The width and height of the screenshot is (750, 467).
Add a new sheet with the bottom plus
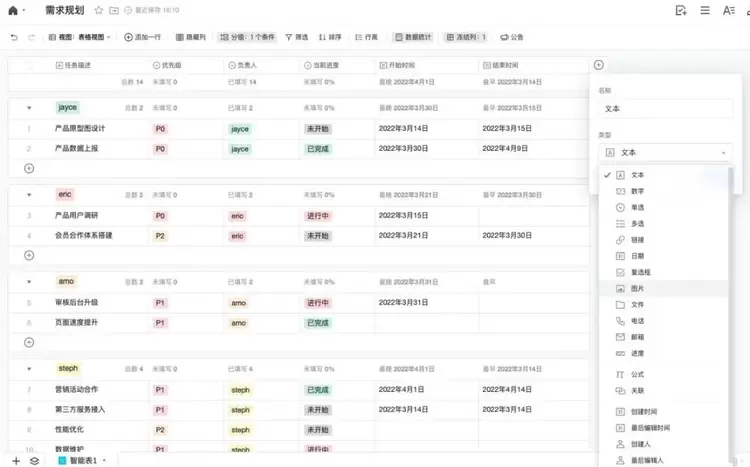coord(16,461)
